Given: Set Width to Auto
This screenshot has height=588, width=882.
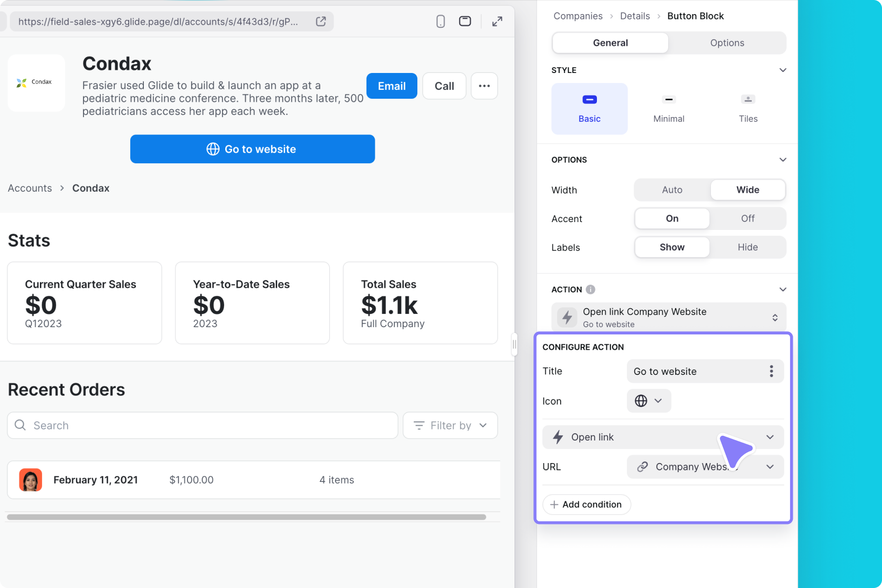Looking at the screenshot, I should pyautogui.click(x=672, y=190).
